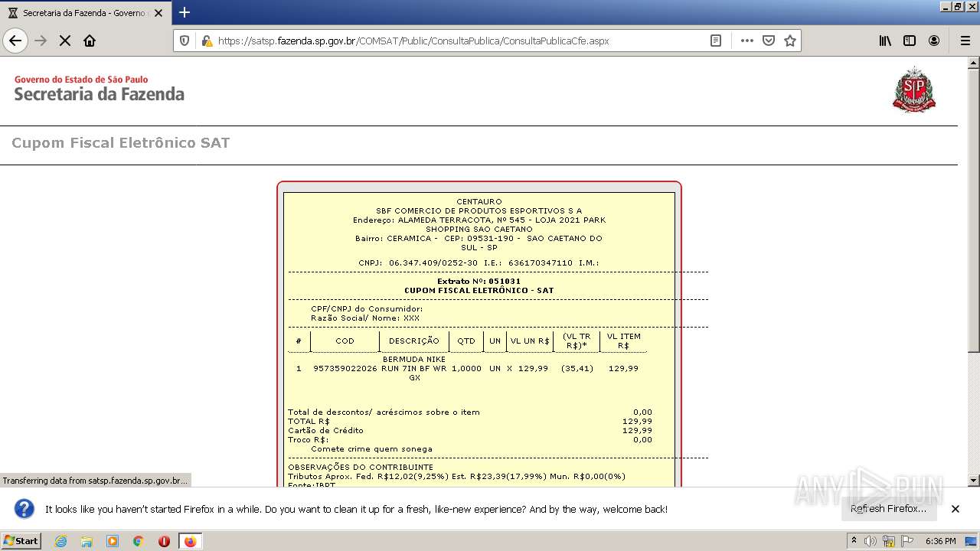Open Firefox account icon

click(934, 41)
